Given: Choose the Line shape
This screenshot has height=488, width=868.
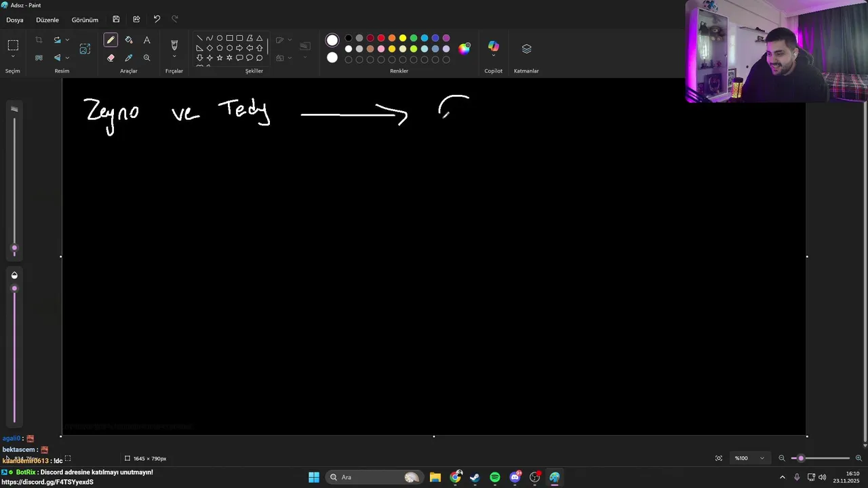Looking at the screenshot, I should [x=199, y=38].
